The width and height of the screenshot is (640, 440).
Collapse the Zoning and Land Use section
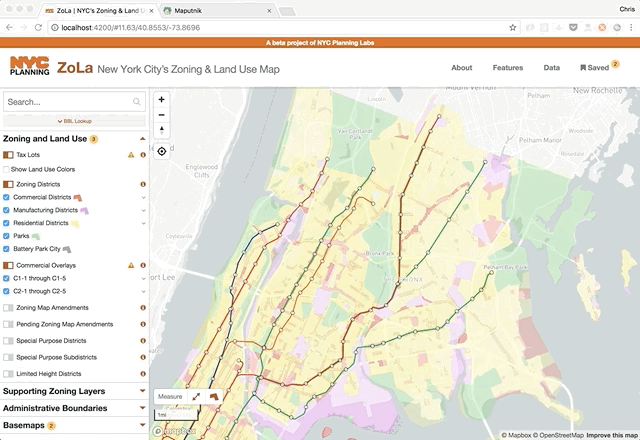[x=142, y=139]
